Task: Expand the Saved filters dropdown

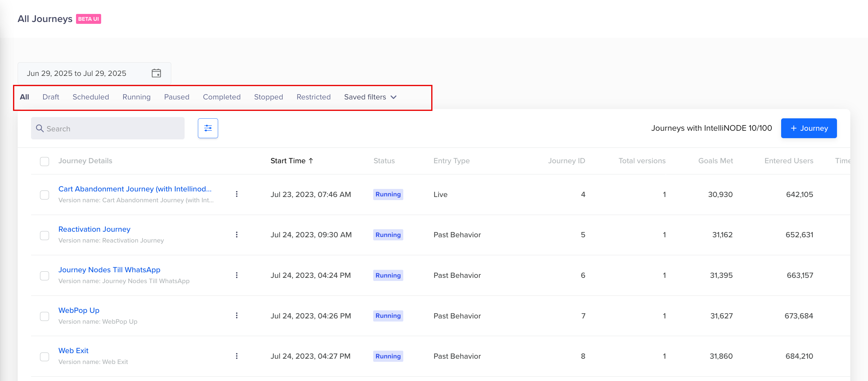Action: coord(370,97)
